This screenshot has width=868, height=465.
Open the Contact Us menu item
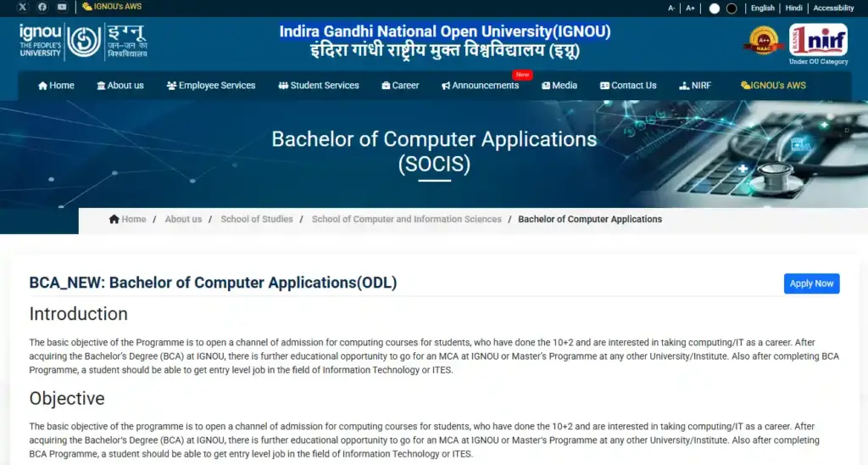(x=628, y=86)
